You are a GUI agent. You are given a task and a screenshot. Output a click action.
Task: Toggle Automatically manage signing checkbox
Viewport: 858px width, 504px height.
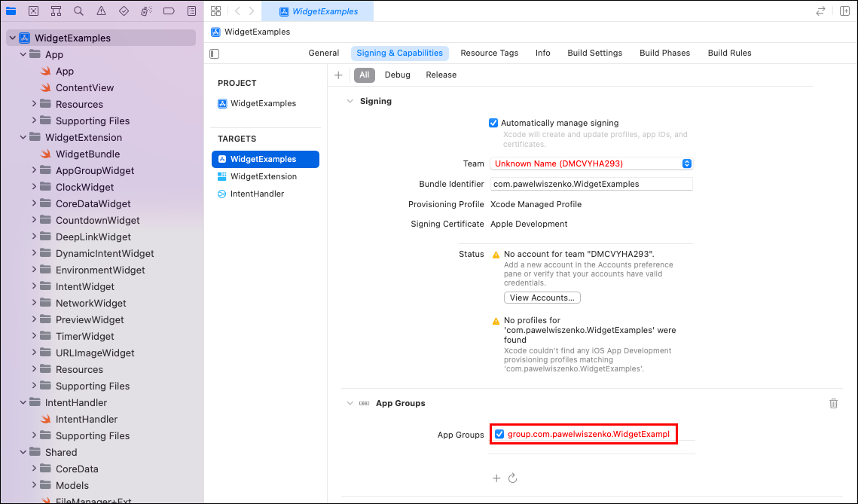[x=493, y=123]
